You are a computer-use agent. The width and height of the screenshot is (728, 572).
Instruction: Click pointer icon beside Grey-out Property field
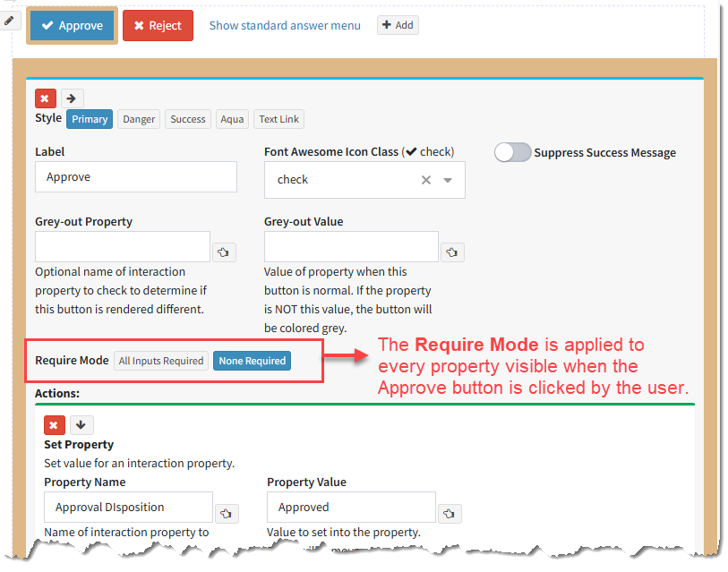pos(224,252)
